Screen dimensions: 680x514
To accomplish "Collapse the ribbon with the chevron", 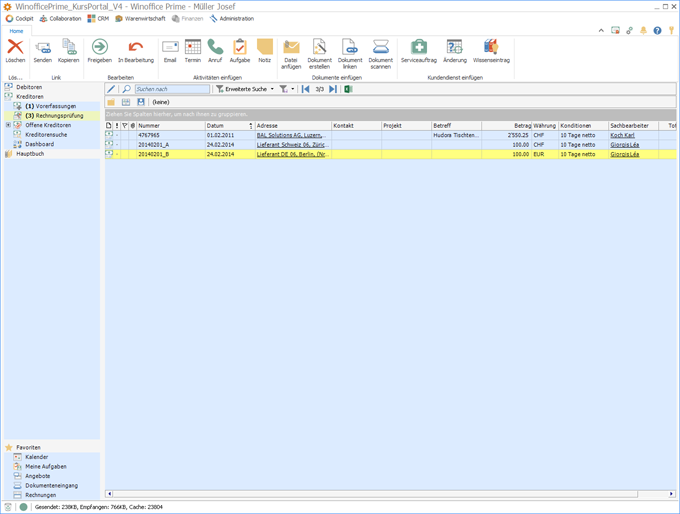I will pos(601,30).
